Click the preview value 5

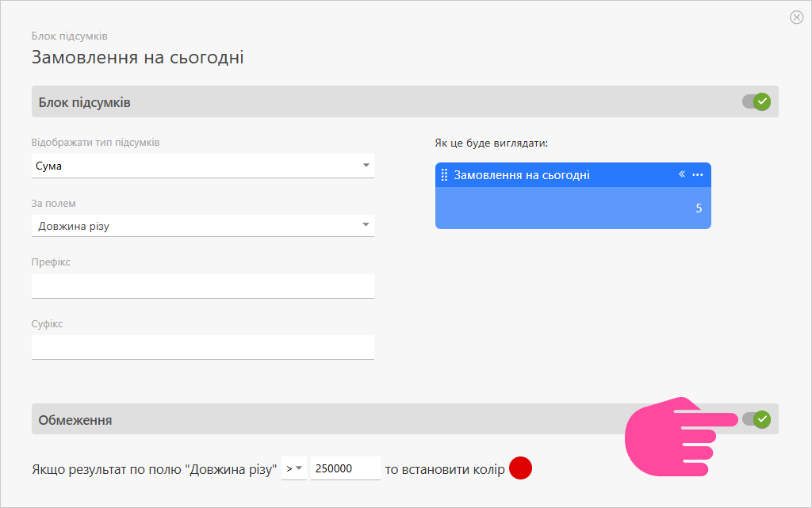coord(699,208)
